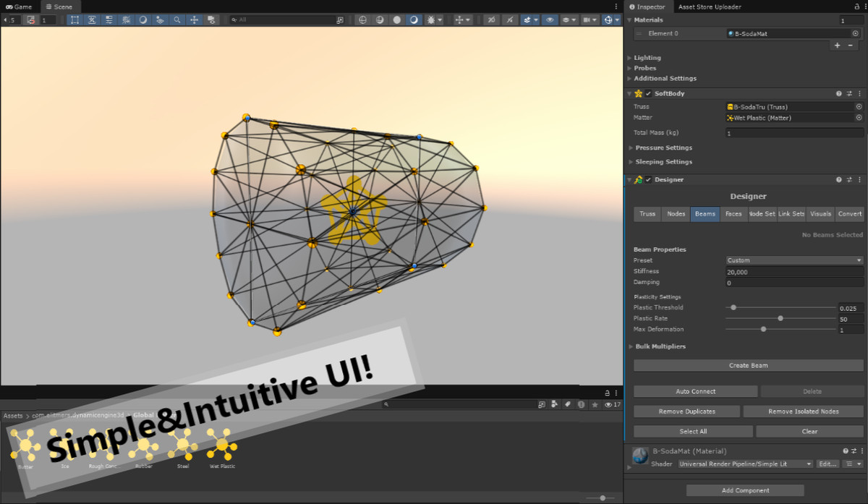Viewport: 868px width, 504px height.
Task: Open object picker for B-SodaMat element
Action: 855,33
